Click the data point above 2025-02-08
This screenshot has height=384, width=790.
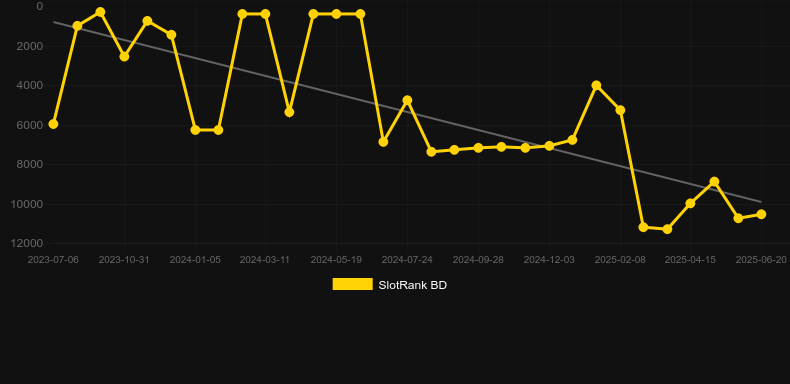pos(620,110)
